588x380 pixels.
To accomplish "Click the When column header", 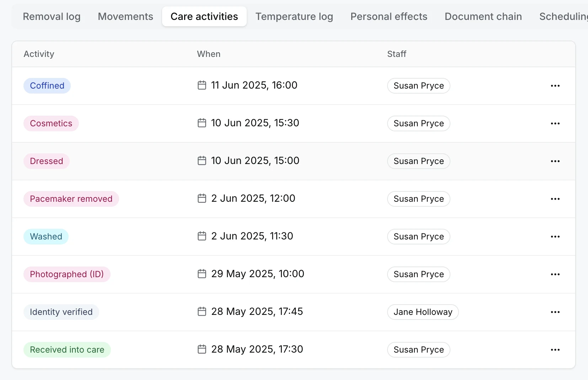I will coord(209,54).
